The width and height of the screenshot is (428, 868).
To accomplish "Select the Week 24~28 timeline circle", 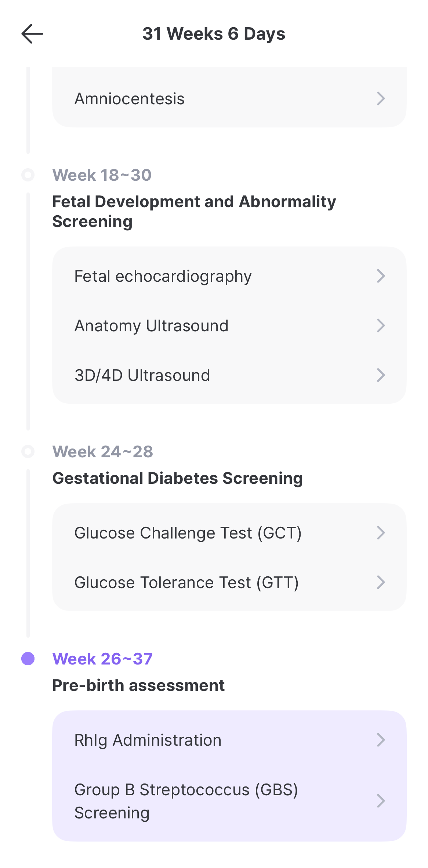I will click(28, 451).
